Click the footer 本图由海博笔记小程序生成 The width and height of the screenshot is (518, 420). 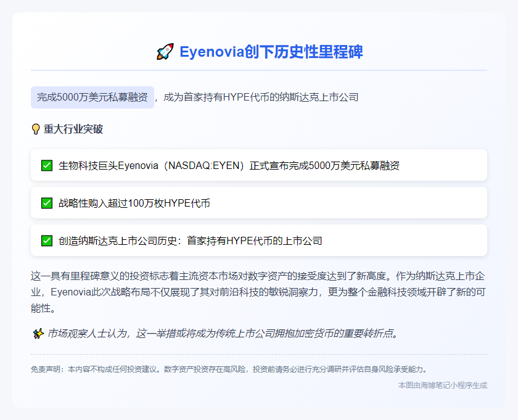tap(443, 385)
